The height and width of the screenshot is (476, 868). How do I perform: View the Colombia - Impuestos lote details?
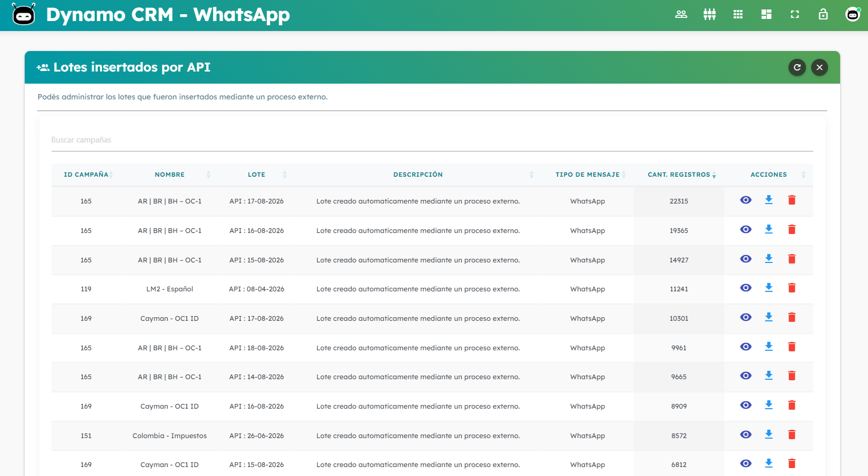pyautogui.click(x=746, y=435)
